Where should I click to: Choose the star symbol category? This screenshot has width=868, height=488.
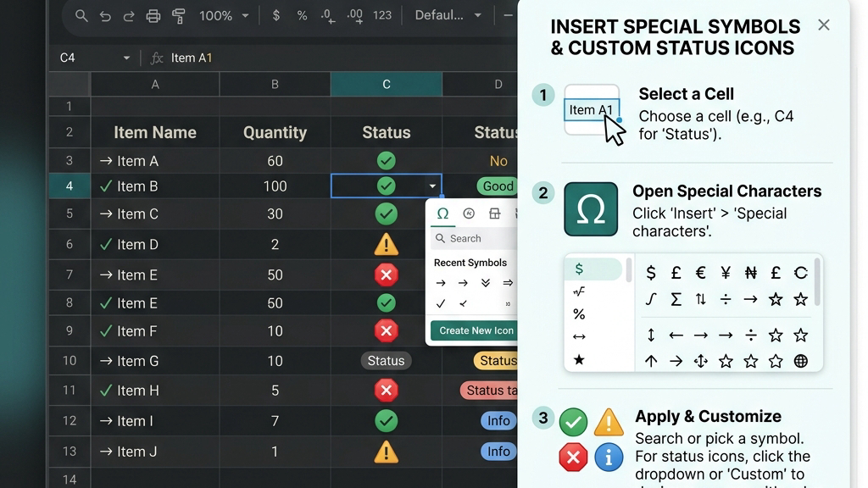[579, 360]
